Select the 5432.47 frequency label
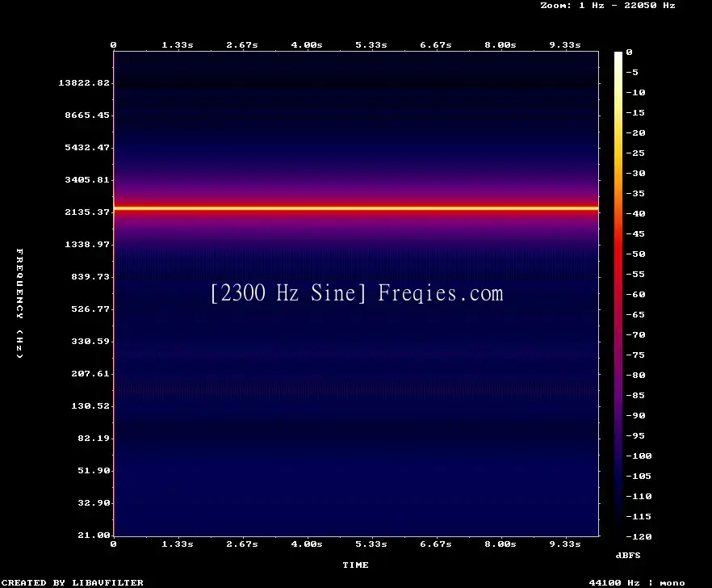This screenshot has height=588, width=712. [x=87, y=147]
